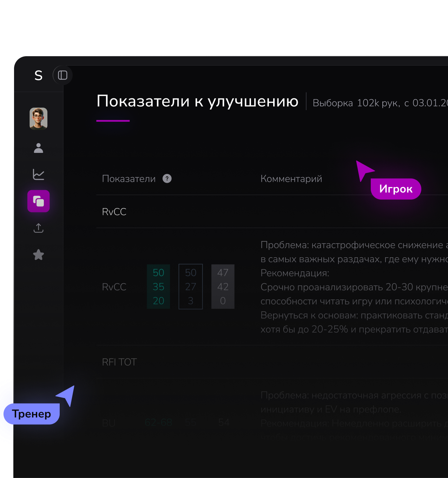Open the user avatar profile picture

(x=39, y=118)
